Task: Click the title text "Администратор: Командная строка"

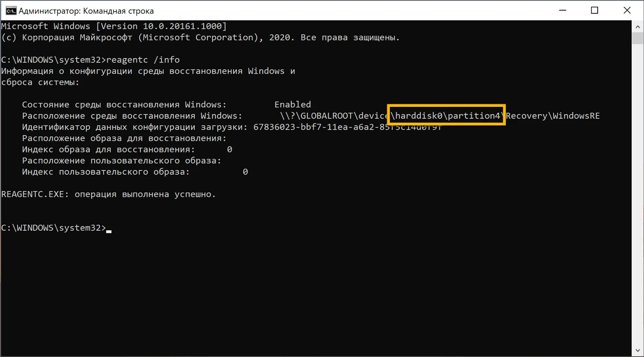Action: [86, 11]
